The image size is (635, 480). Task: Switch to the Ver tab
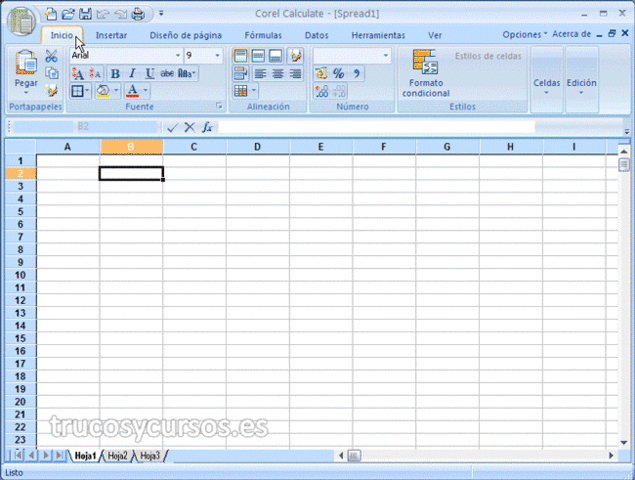click(435, 36)
